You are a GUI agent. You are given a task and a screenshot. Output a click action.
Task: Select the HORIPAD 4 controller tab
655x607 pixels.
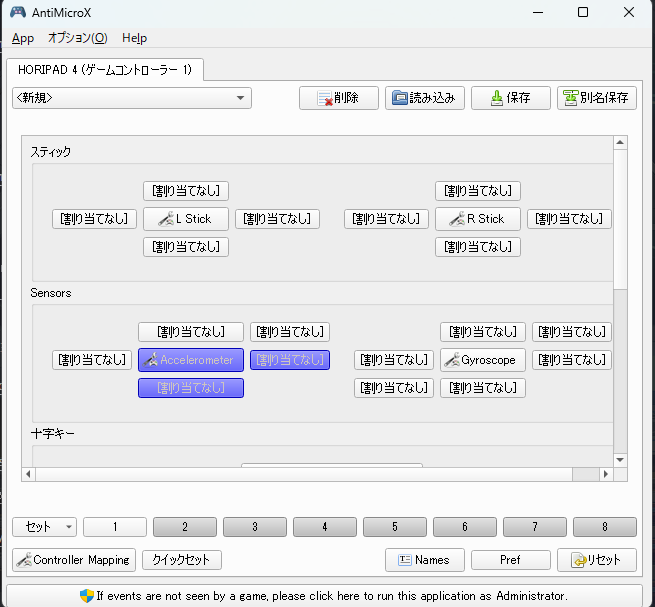(105, 69)
